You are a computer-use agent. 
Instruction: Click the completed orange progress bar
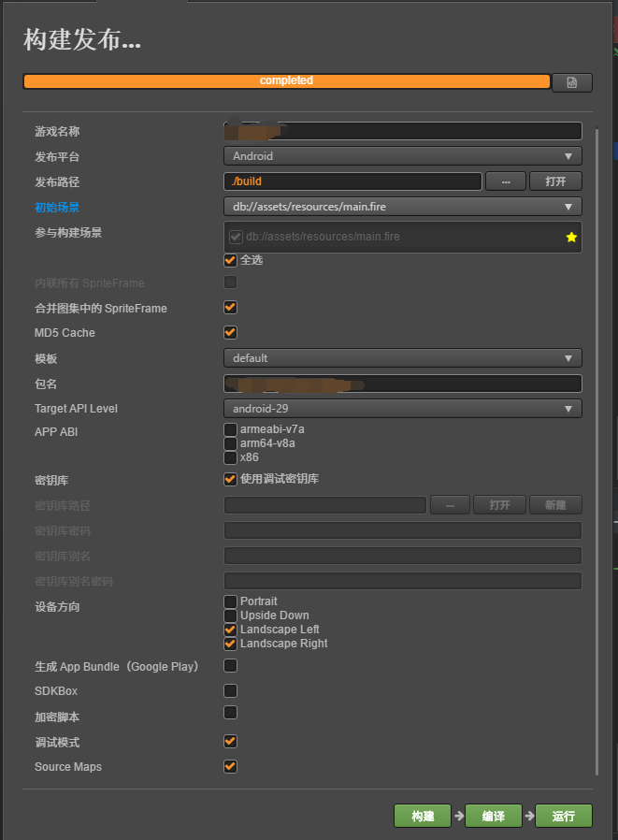(x=286, y=81)
